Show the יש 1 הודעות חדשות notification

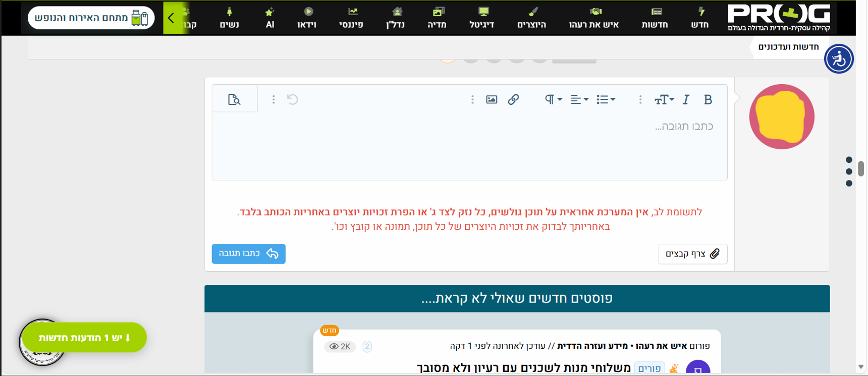(84, 338)
